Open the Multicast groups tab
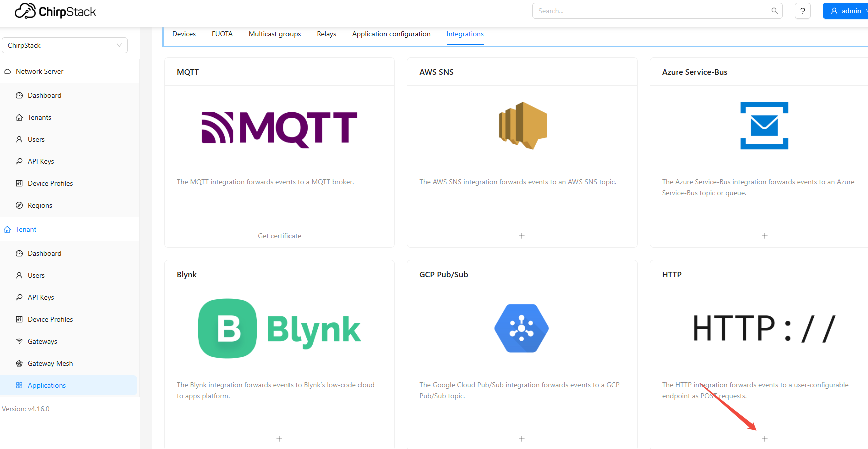The width and height of the screenshot is (868, 449). pos(274,34)
